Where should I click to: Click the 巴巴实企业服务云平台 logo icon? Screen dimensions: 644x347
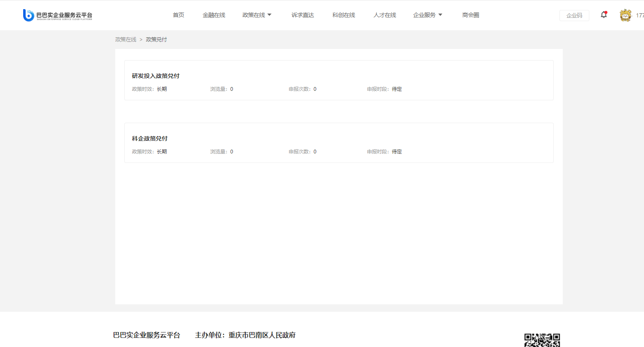28,15
